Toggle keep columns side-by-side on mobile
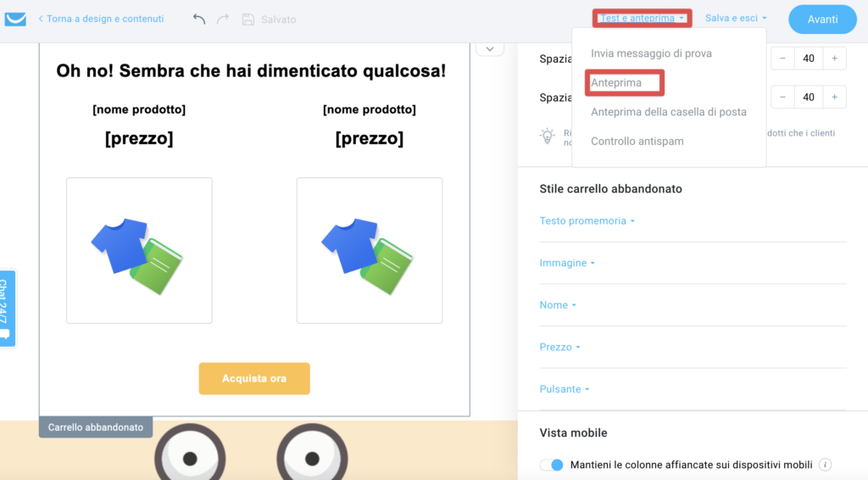Viewport: 868px width, 480px height. 552,465
